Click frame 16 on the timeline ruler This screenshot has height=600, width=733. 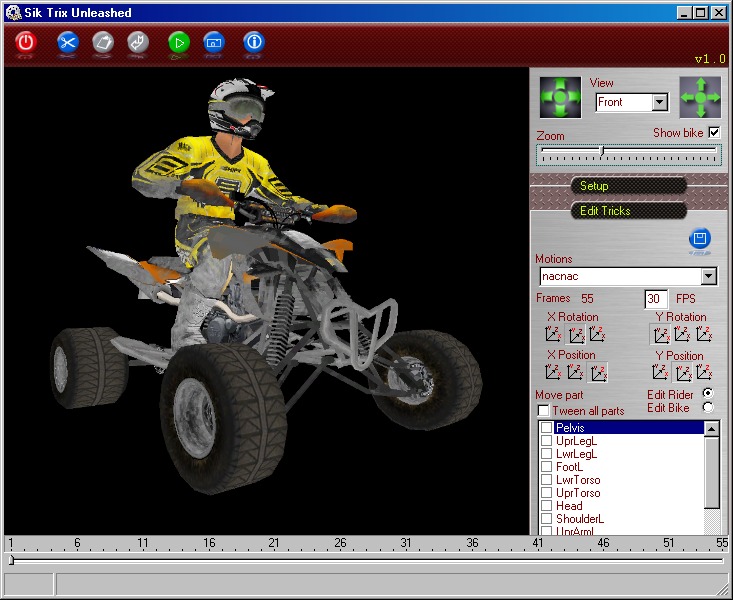point(209,542)
